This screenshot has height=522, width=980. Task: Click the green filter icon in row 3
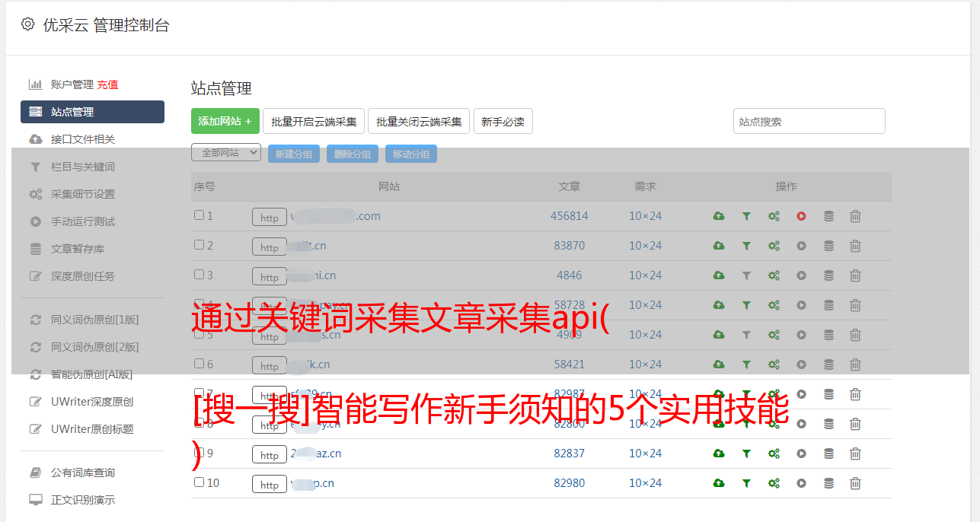[x=746, y=275]
